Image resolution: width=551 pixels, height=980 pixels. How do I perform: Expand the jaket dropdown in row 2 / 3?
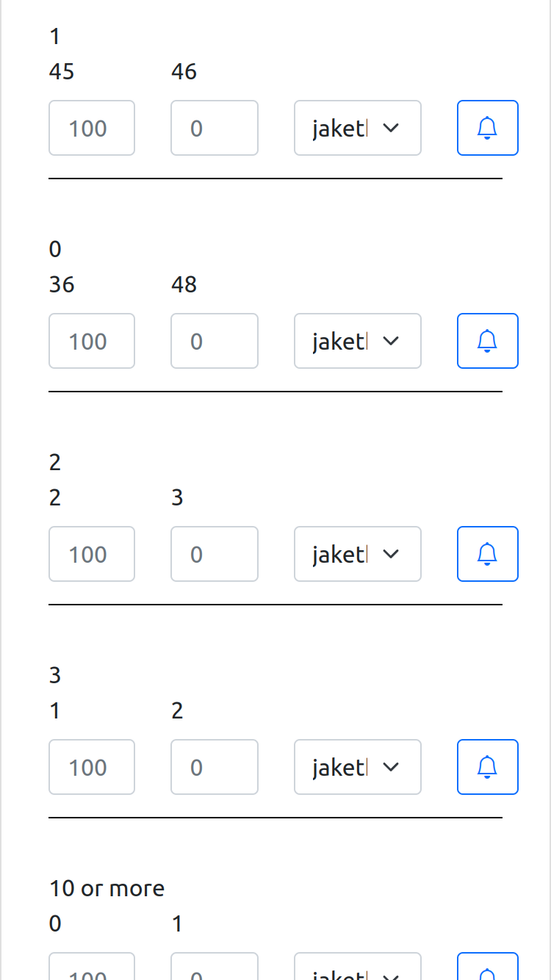tap(358, 554)
